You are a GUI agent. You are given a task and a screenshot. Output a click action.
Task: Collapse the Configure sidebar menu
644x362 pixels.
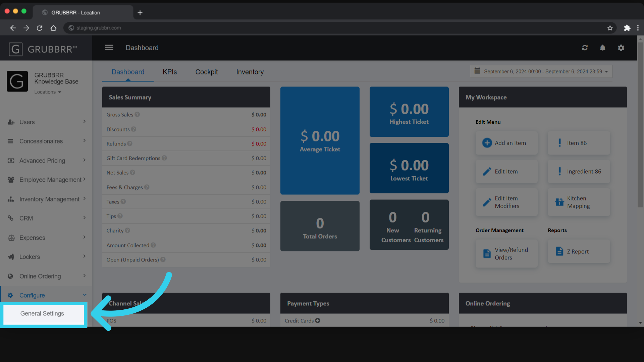point(46,295)
